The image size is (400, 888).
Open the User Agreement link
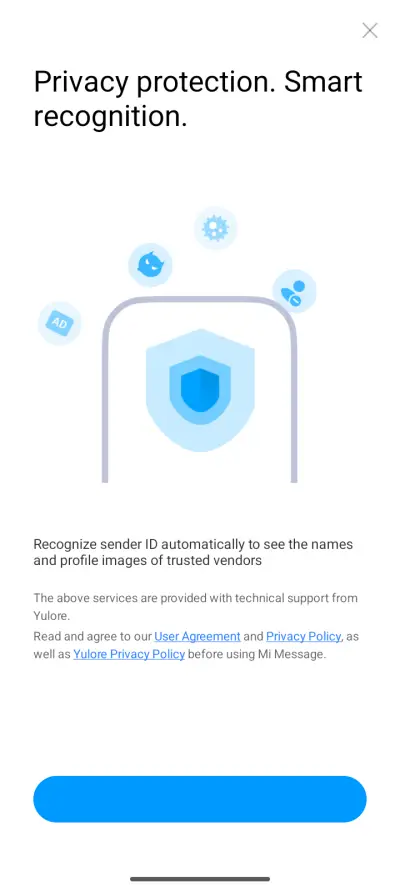(x=197, y=636)
